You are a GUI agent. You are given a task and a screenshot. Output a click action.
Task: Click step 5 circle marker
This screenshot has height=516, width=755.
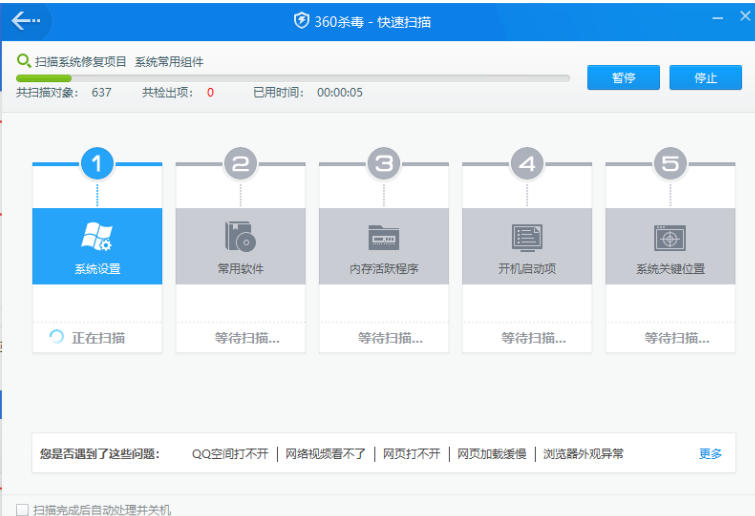(670, 164)
